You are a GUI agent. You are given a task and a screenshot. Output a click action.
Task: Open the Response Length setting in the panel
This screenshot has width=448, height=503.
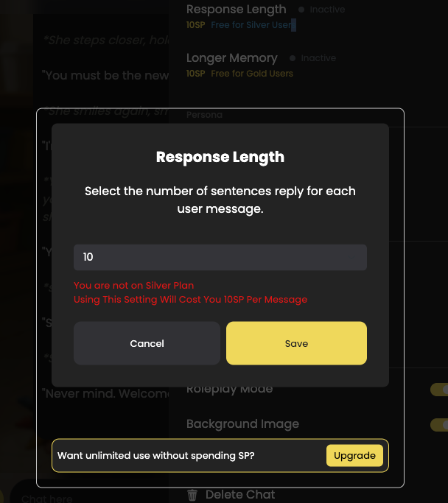coord(237,10)
